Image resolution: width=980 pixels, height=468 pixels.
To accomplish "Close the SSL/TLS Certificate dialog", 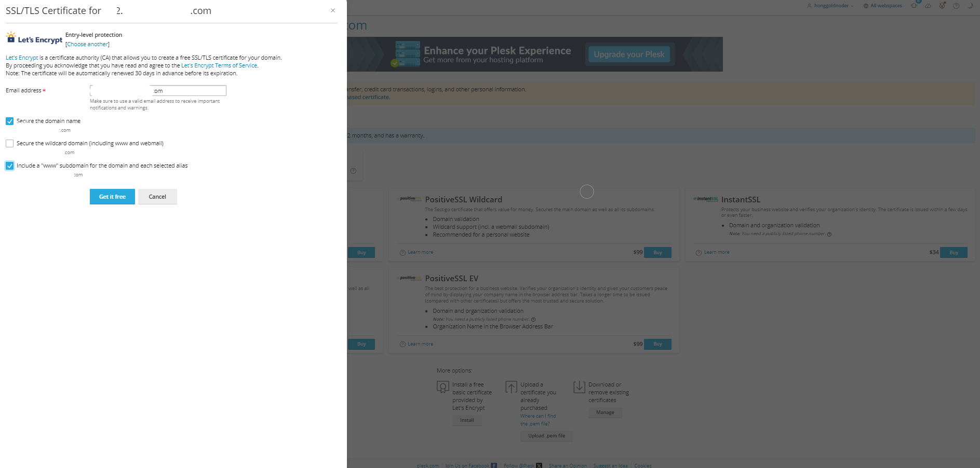I will 333,10.
